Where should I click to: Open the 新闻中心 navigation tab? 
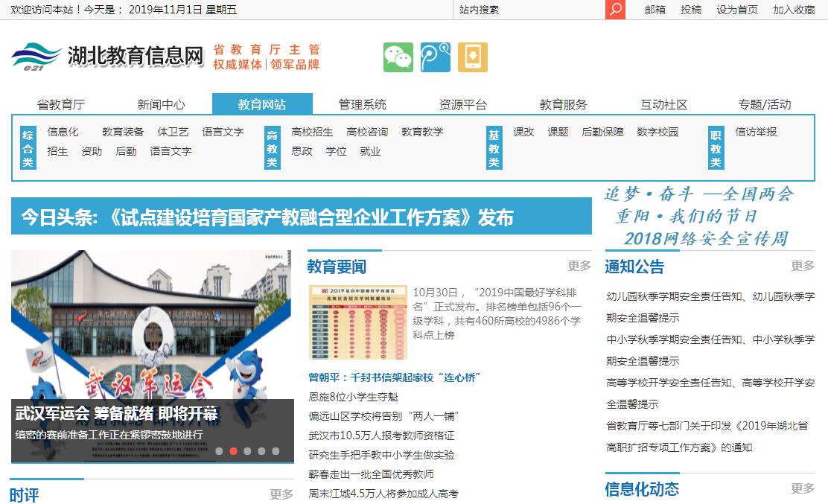pos(162,104)
